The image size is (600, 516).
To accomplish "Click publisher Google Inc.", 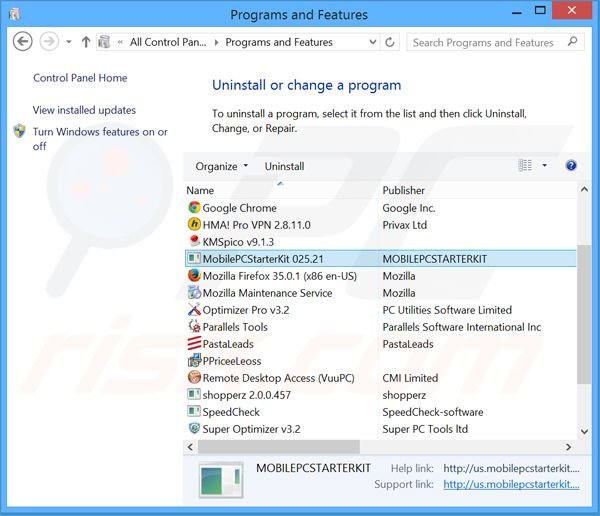I will click(409, 208).
